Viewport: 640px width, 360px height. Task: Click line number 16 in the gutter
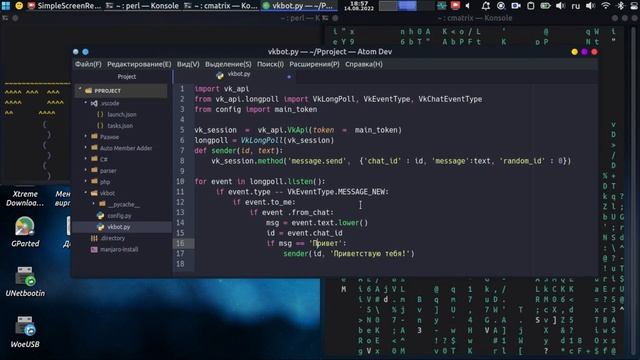click(x=180, y=243)
